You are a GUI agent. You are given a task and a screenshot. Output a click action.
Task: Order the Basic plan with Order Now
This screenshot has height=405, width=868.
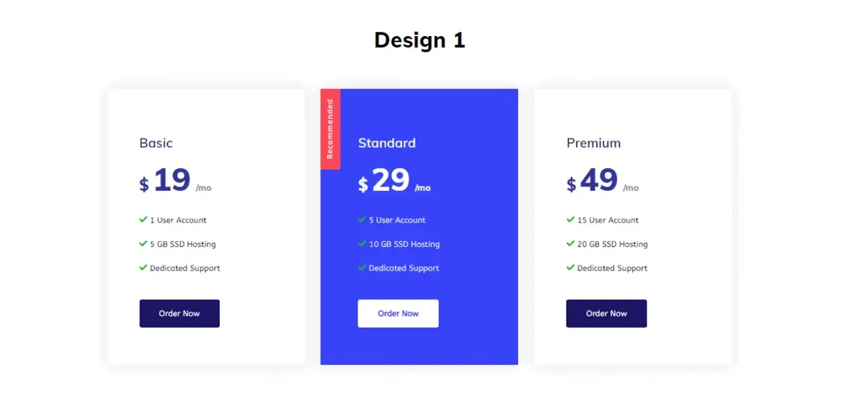click(x=179, y=313)
